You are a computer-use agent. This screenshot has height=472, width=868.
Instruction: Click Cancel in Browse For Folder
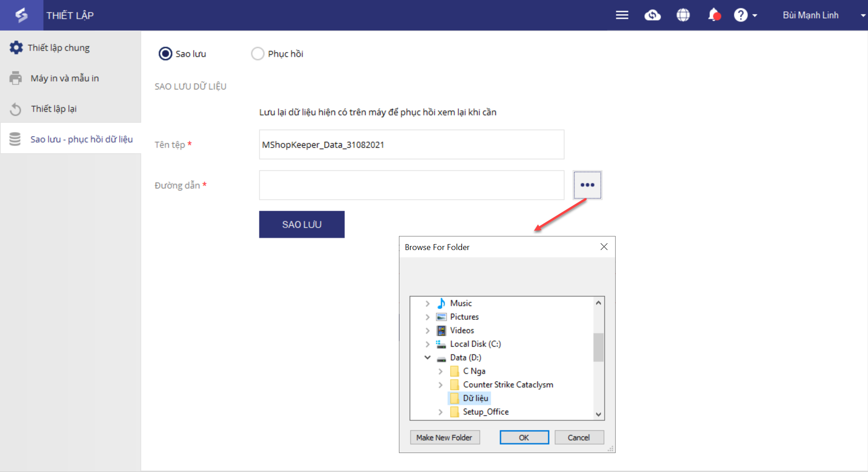coord(579,437)
